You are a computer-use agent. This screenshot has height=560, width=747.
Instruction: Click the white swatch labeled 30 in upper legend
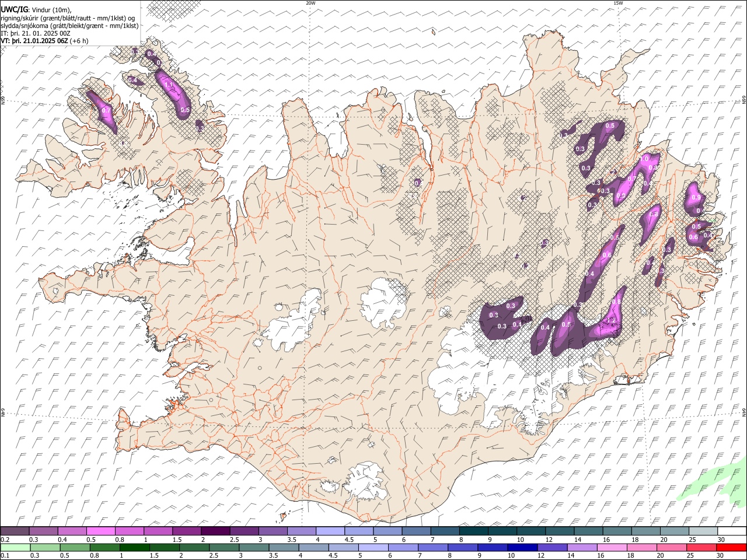tap(732, 531)
